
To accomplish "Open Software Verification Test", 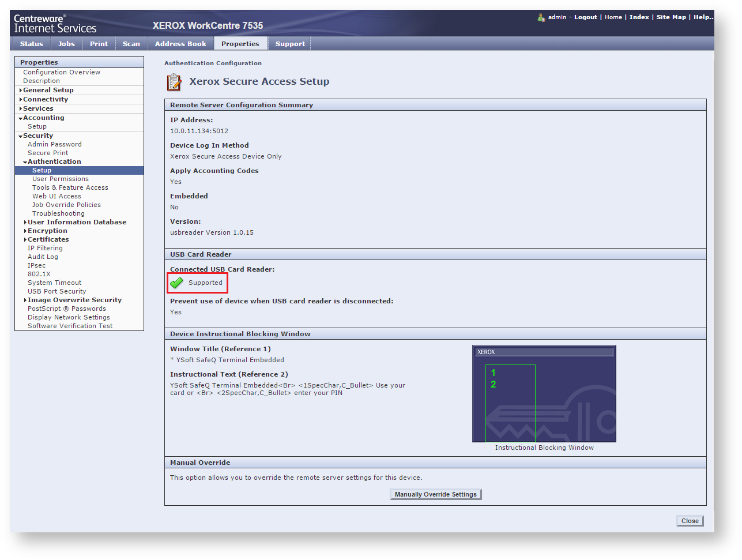I will tap(70, 326).
